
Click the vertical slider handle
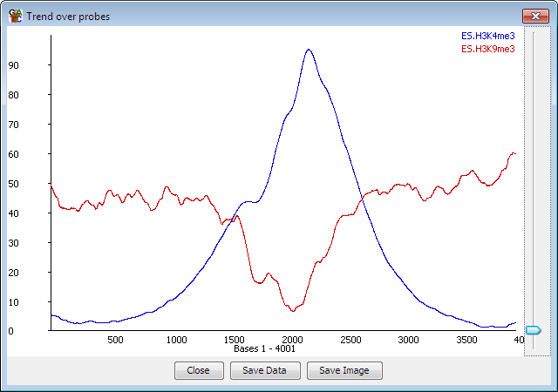pos(534,330)
